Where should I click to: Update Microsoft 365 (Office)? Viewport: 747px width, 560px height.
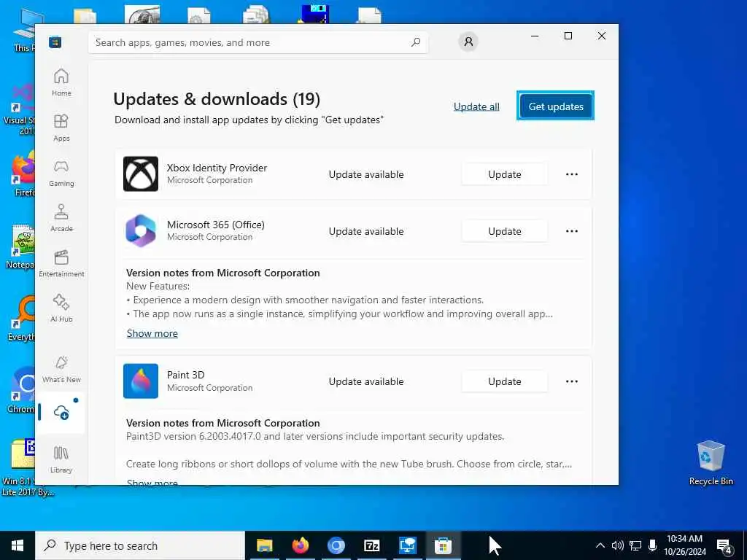click(x=505, y=231)
